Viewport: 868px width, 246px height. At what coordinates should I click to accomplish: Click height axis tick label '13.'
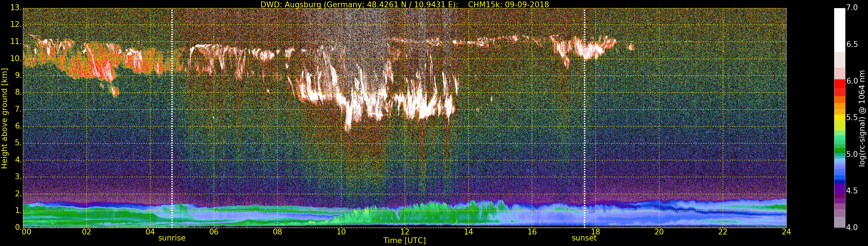[x=16, y=8]
